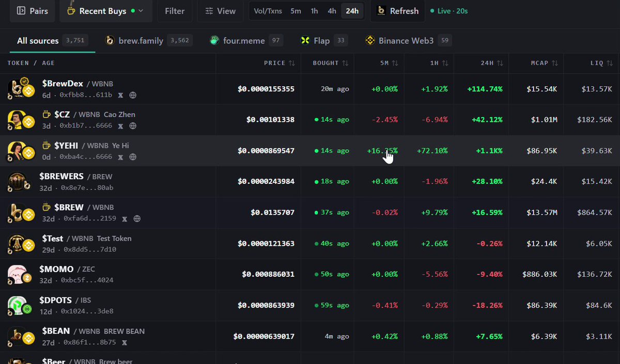
Task: Sort the table by BOUGHT column
Action: point(331,63)
